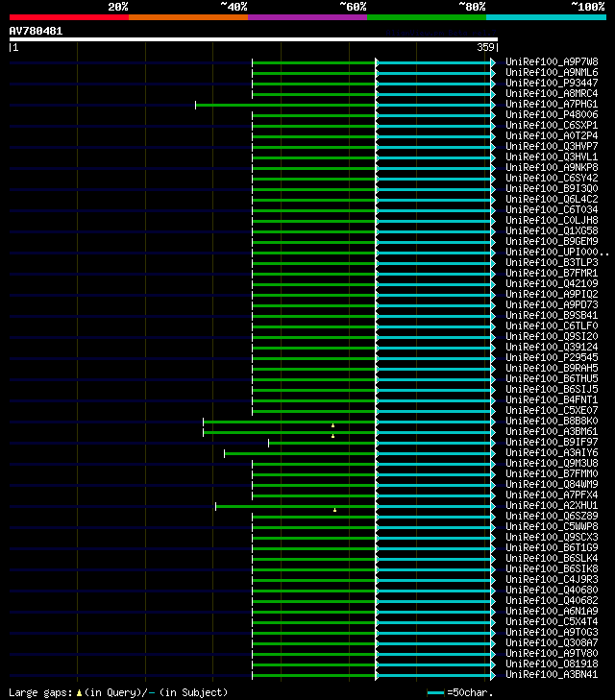Select UniRef100_Q6L4C2 label
Viewport: 615px width, 700px height.
pyautogui.click(x=552, y=199)
